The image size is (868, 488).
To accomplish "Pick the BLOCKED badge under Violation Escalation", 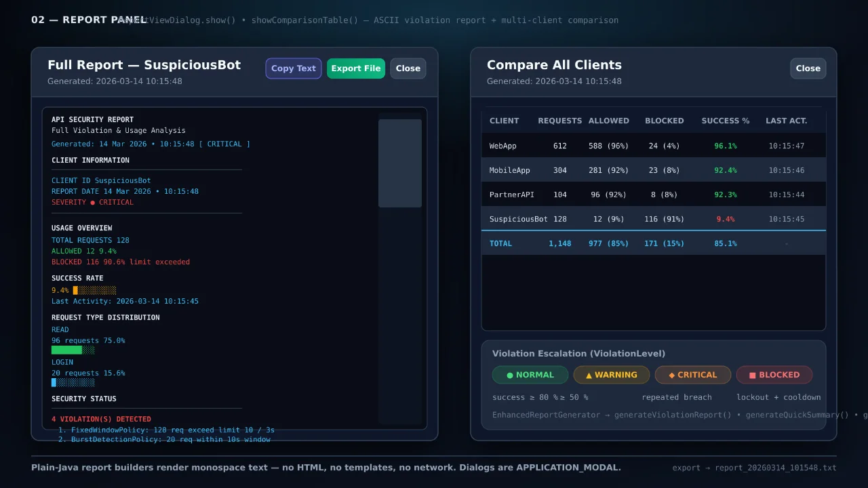I will (x=774, y=375).
